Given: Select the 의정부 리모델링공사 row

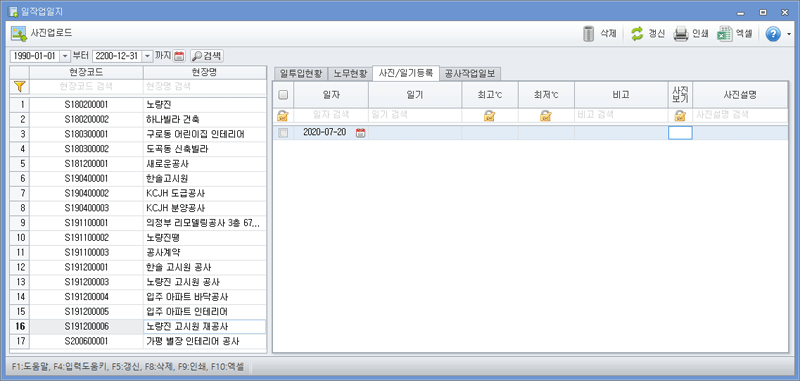Looking at the screenshot, I should (x=138, y=223).
